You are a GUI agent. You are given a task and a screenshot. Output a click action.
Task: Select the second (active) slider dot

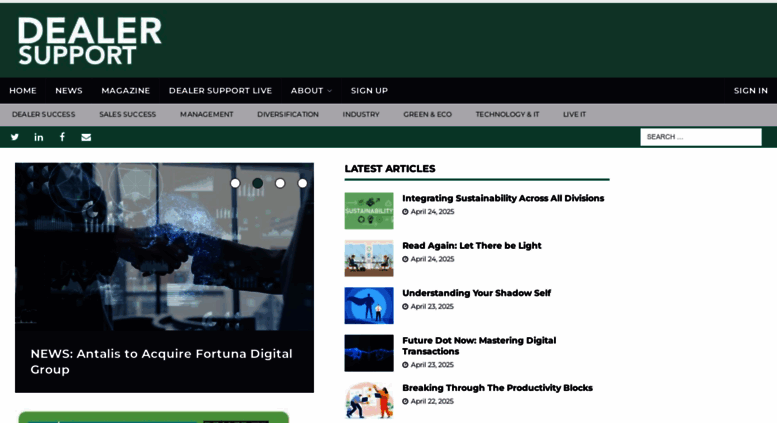tap(258, 183)
